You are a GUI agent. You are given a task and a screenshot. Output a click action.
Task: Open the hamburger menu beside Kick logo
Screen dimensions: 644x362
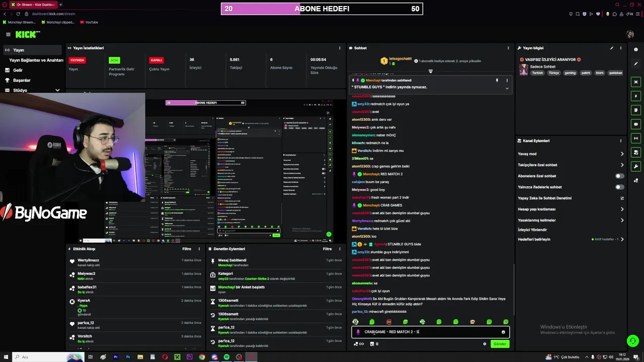(x=8, y=35)
